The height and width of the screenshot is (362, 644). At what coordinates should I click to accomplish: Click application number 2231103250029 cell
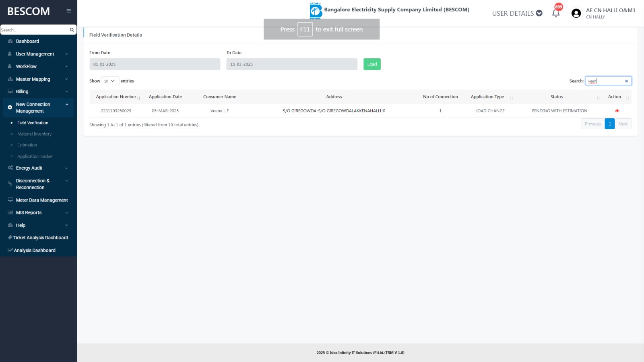pos(116,111)
